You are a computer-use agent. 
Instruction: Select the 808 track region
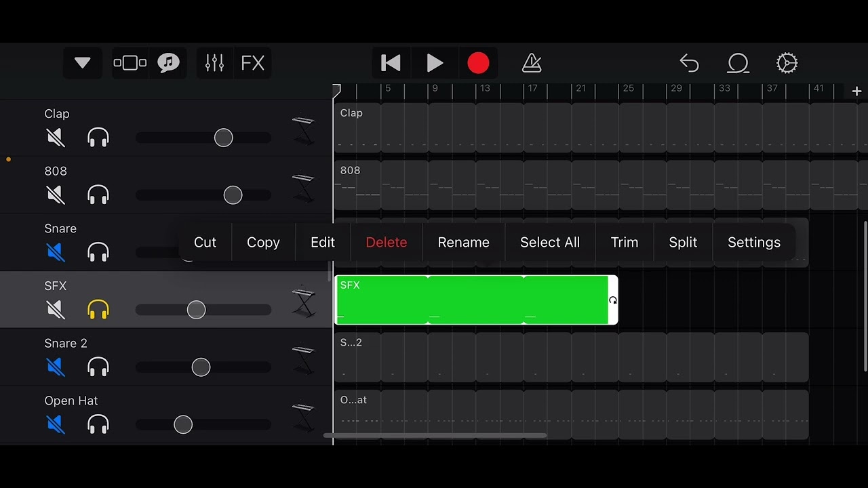(601, 185)
